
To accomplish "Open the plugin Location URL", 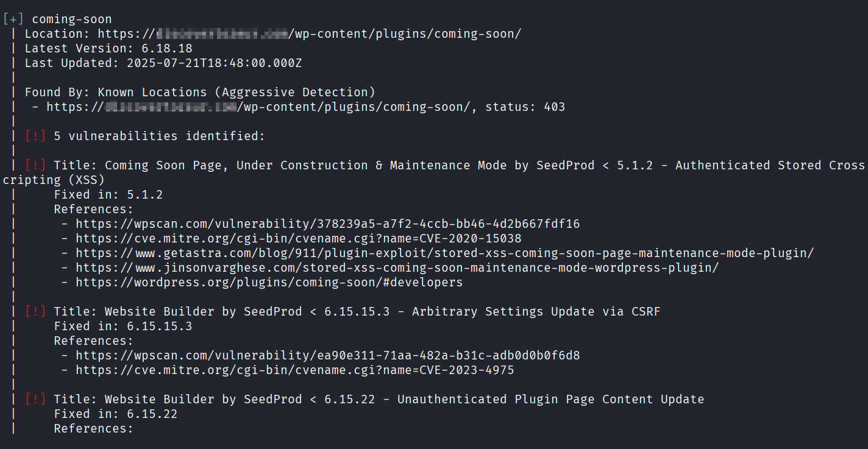I will (x=309, y=34).
